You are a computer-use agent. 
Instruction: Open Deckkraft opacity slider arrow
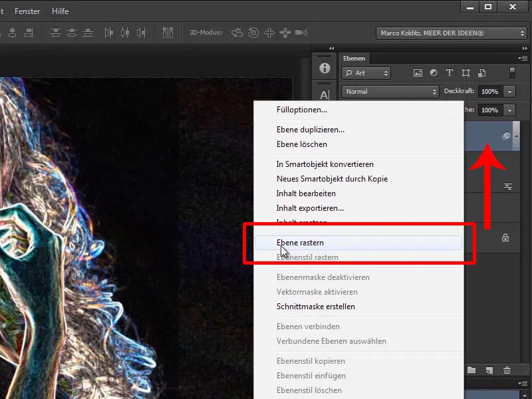[x=509, y=92]
